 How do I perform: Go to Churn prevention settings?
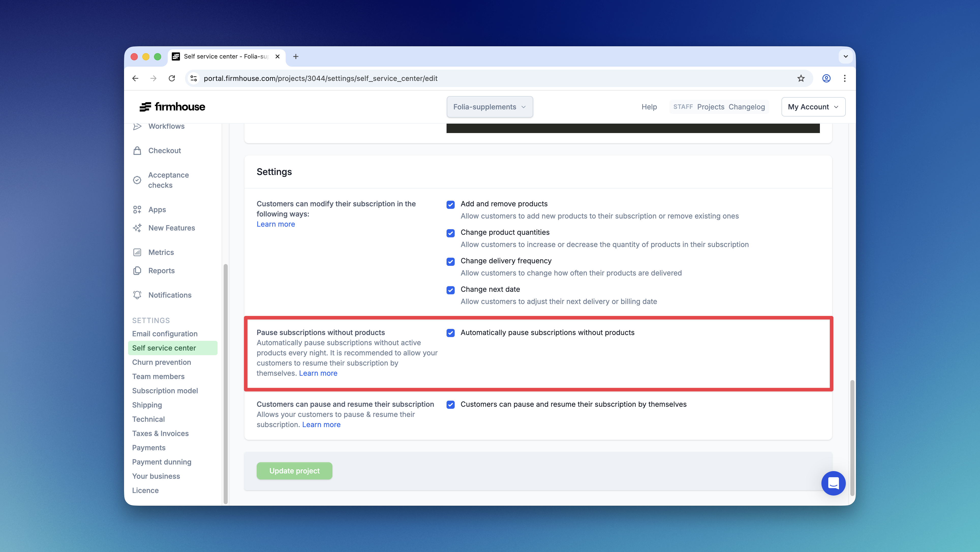(161, 362)
